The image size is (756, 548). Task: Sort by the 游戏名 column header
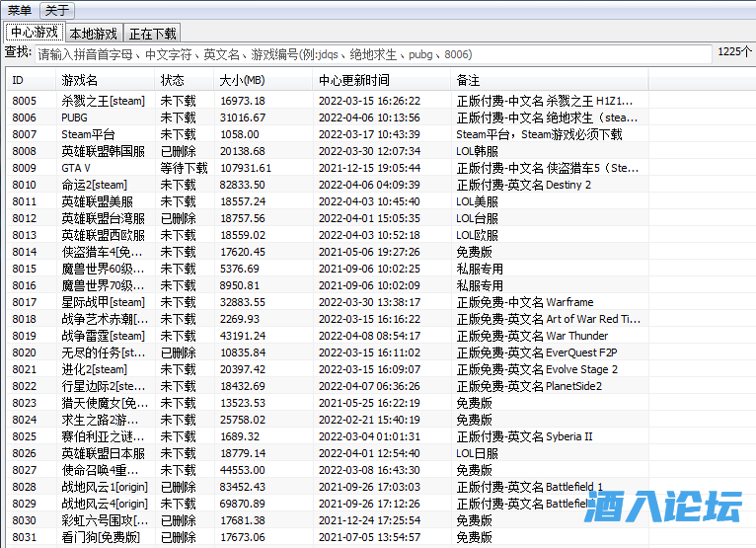point(105,81)
